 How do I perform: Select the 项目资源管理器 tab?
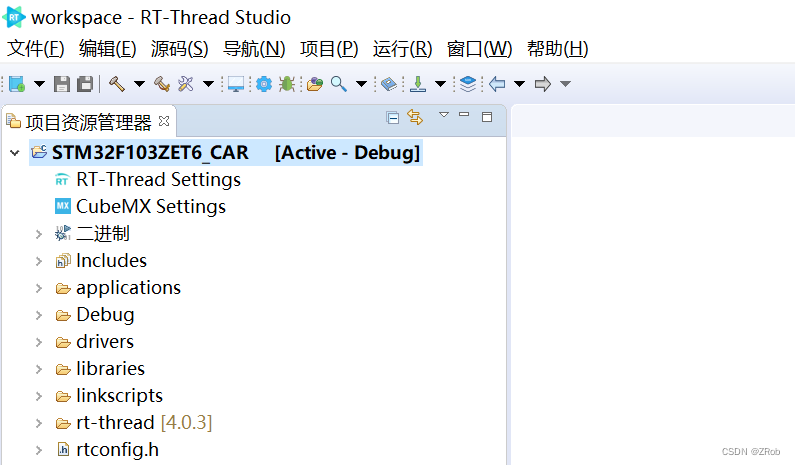pos(88,122)
